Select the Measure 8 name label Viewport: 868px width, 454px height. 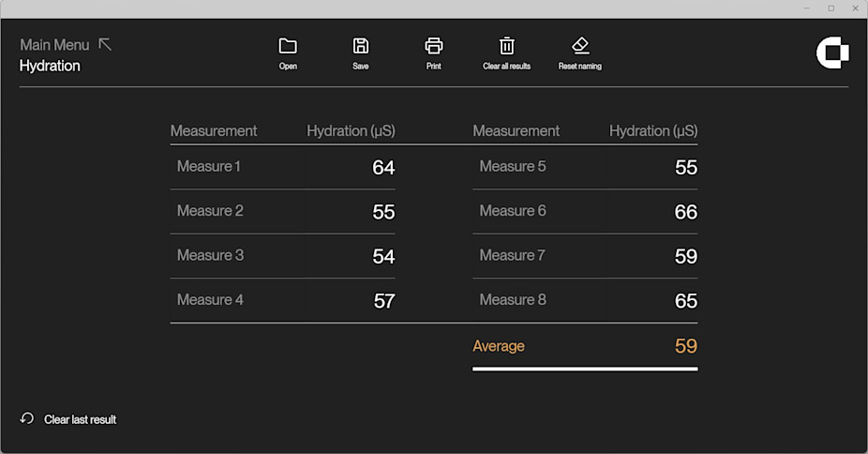click(x=513, y=300)
